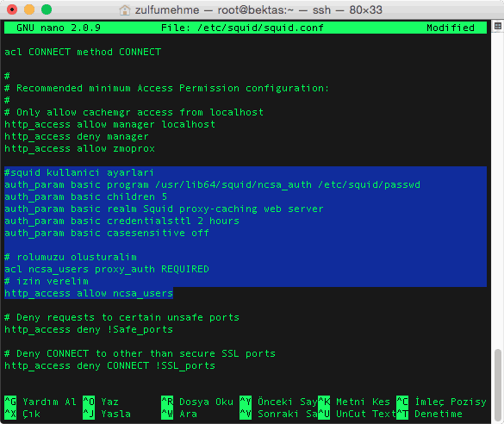Click the ^K Metni Kes shortcut
The image size is (504, 424).
coord(354,402)
